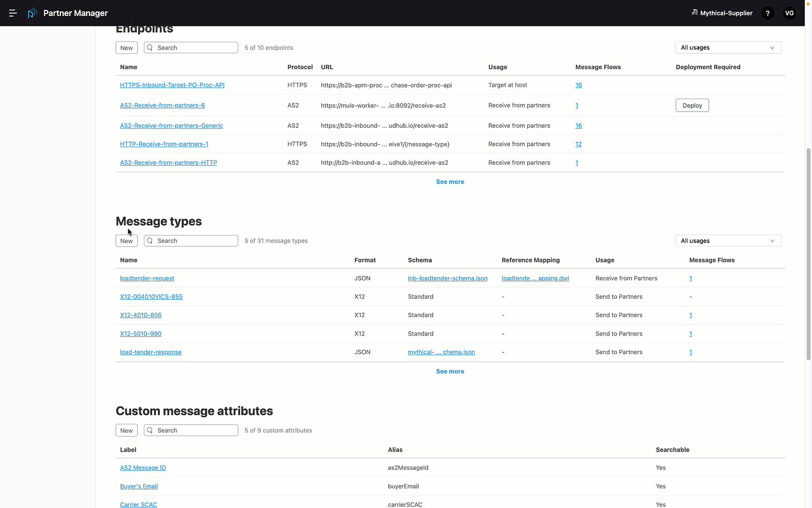Click the Message types search magnifier icon
This screenshot has width=812, height=508.
pyautogui.click(x=150, y=241)
